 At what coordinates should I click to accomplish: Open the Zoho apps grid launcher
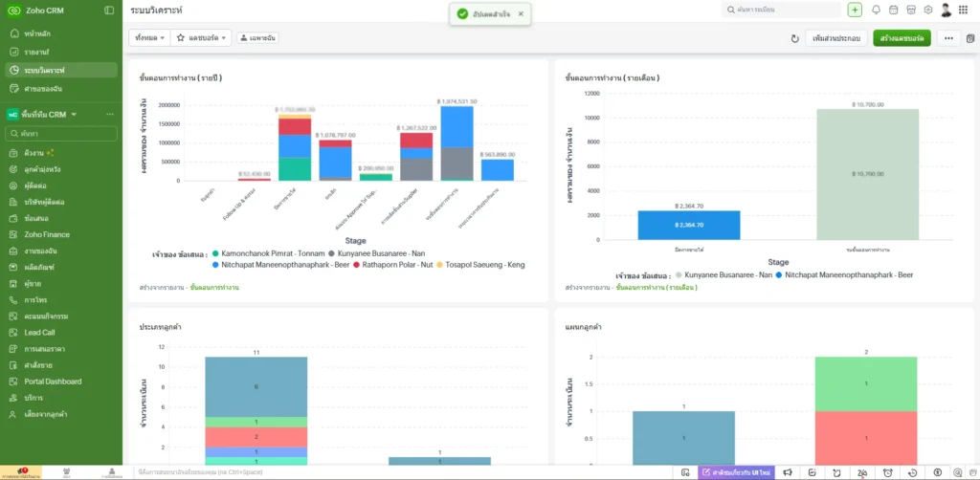click(963, 10)
